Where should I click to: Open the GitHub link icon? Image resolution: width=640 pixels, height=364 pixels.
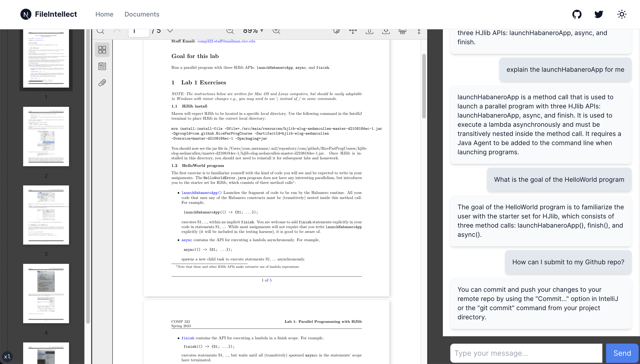pos(577,14)
